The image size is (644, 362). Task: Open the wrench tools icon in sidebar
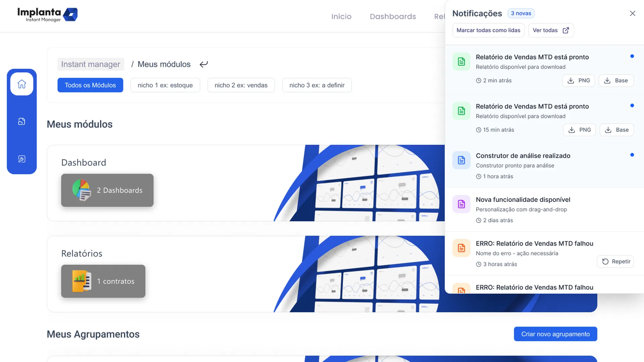tap(22, 159)
